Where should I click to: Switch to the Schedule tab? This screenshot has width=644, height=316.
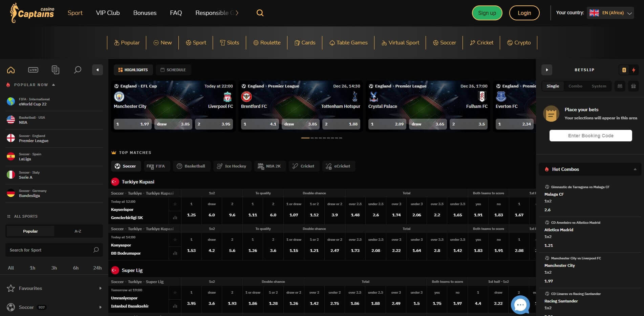(173, 70)
